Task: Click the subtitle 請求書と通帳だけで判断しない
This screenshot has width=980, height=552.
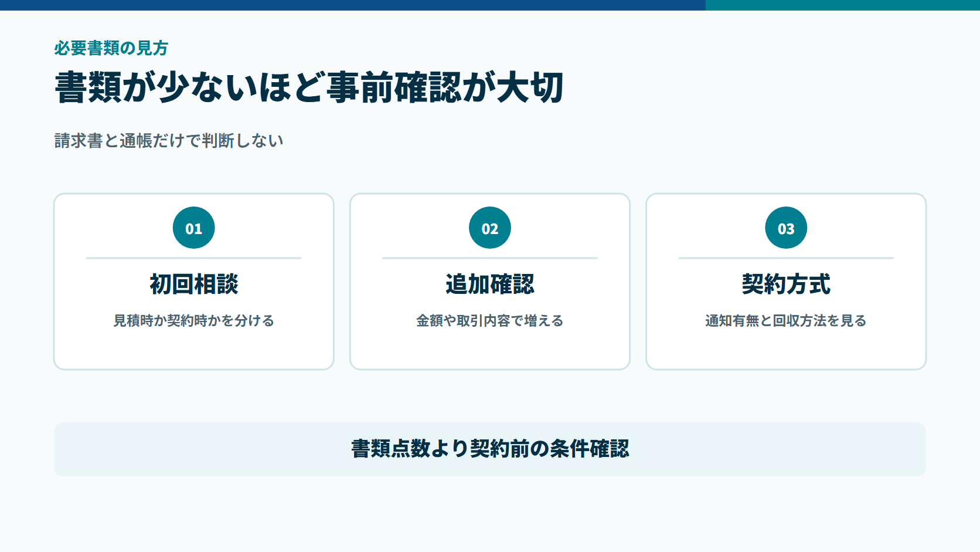Action: 169,141
